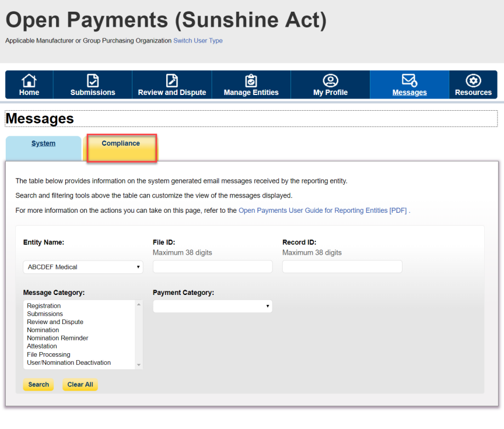Choose Attestation from the Message Category list
Image resolution: width=504 pixels, height=429 pixels.
click(42, 346)
